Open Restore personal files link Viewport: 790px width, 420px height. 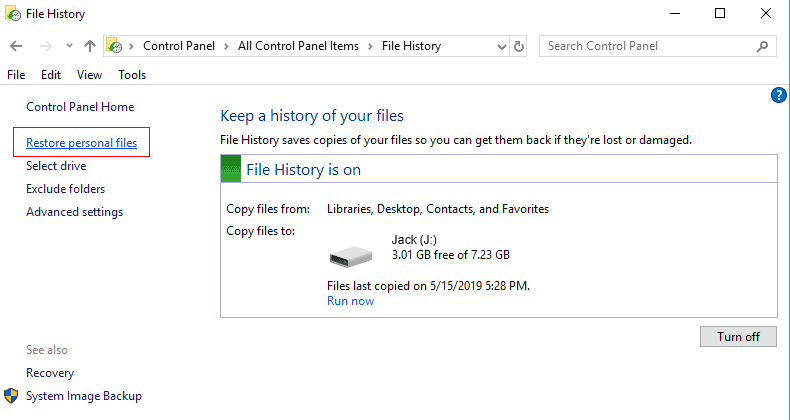tap(82, 143)
